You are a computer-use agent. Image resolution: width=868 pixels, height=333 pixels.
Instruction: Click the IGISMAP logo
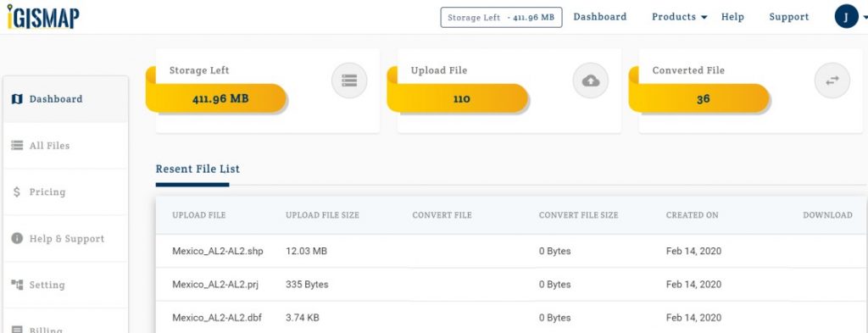pyautogui.click(x=43, y=17)
